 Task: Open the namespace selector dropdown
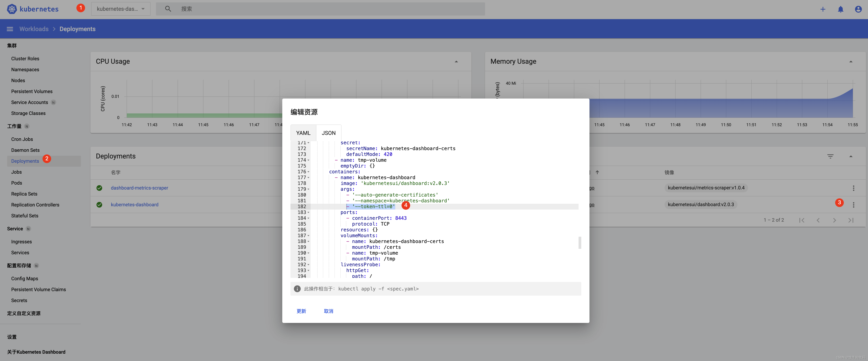coord(121,9)
